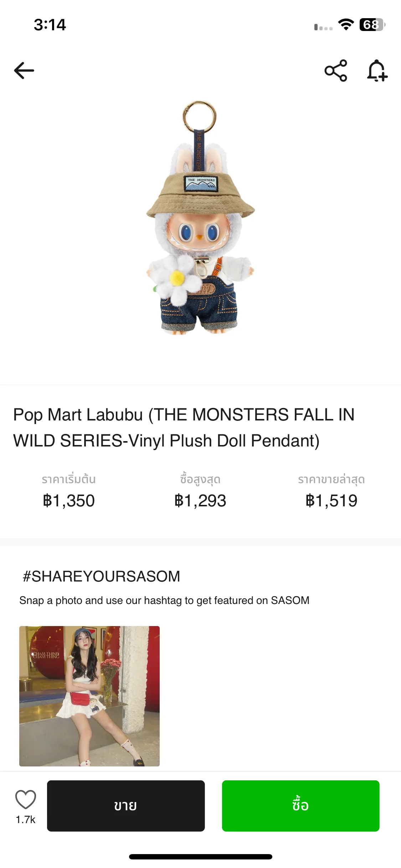Tap the Wi-Fi status icon
The image size is (401, 868).
click(346, 25)
